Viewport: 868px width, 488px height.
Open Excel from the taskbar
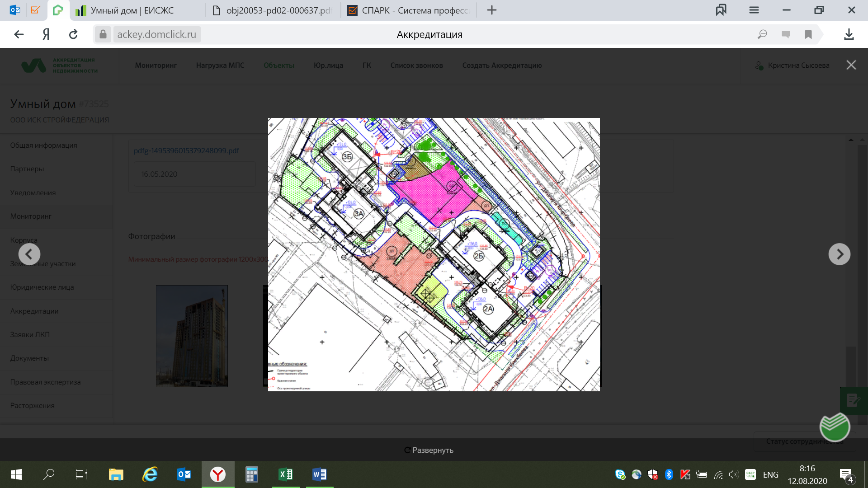[286, 474]
